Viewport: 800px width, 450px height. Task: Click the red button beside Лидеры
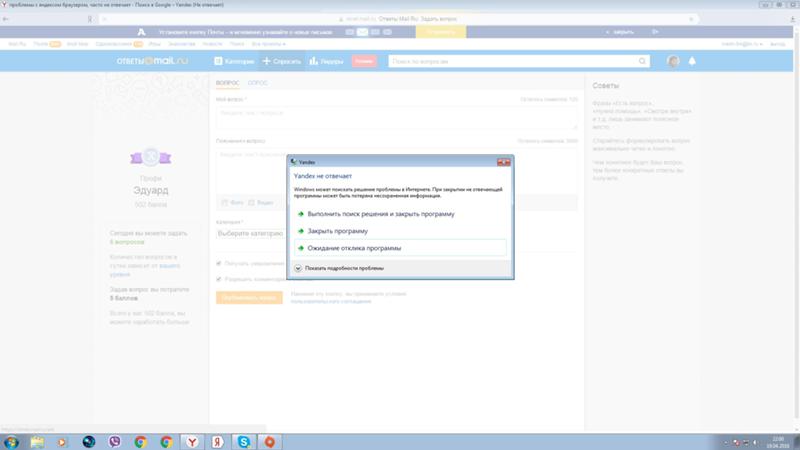(364, 61)
